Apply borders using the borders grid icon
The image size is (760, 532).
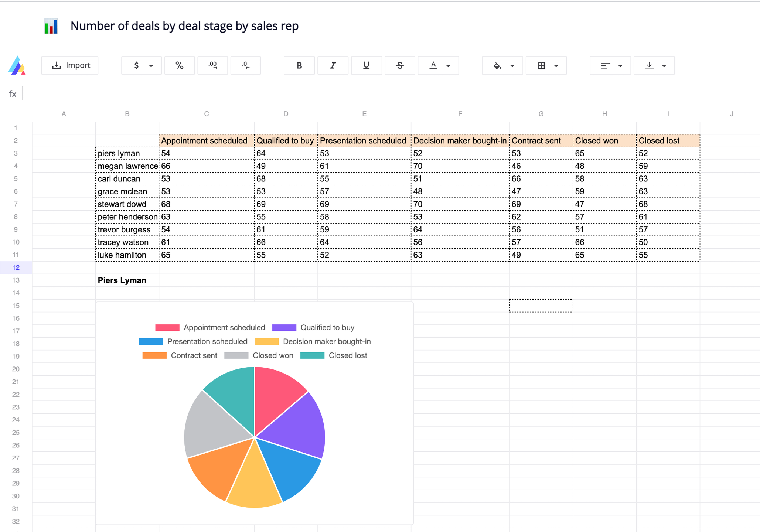pyautogui.click(x=541, y=65)
